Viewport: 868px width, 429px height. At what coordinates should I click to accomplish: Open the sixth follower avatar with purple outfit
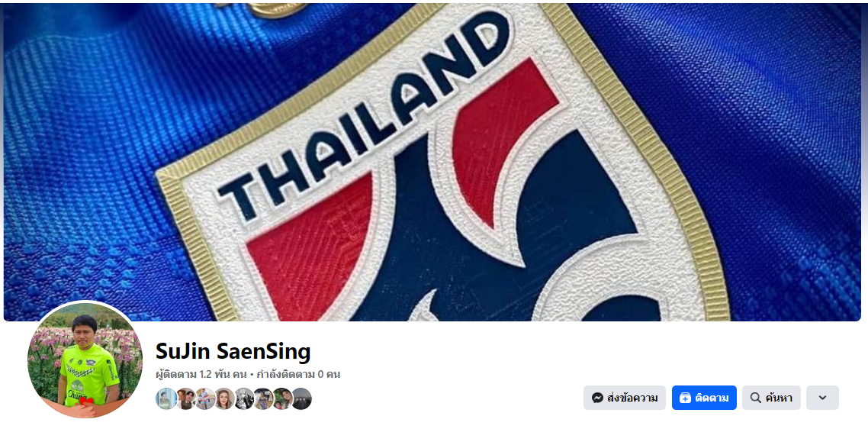pyautogui.click(x=263, y=398)
